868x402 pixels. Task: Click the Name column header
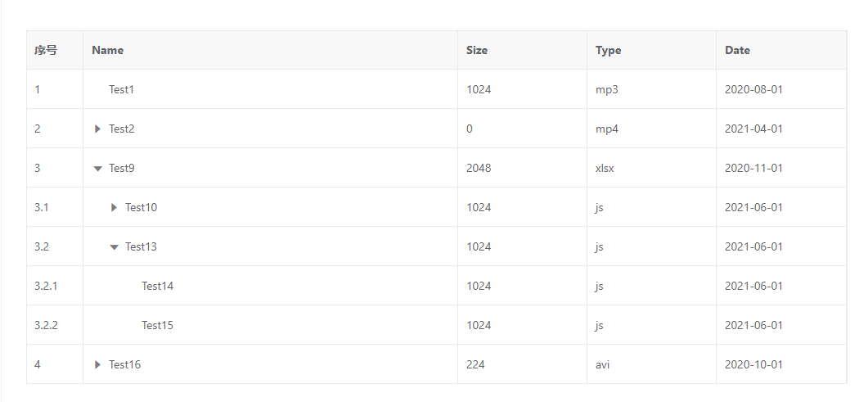tap(108, 50)
